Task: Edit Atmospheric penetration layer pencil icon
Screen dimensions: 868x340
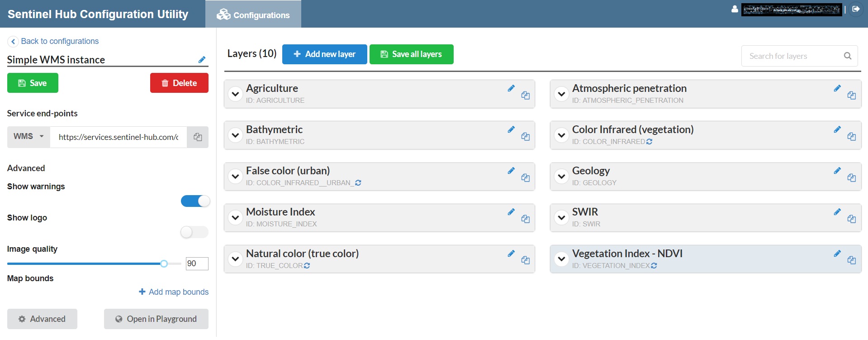Action: coord(837,88)
